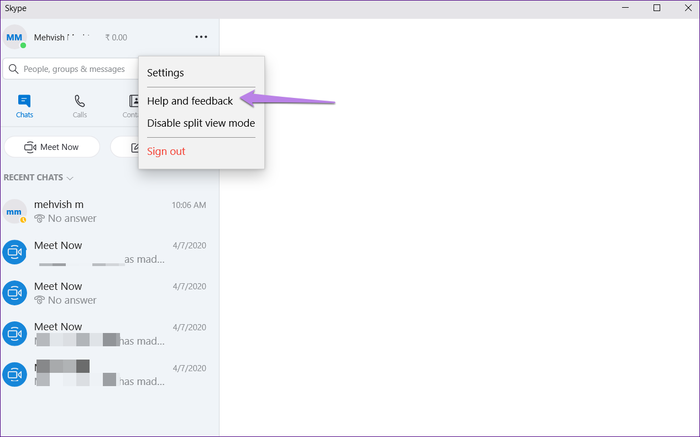Open the mehvish m chat
The width and height of the screenshot is (700, 437).
109,211
